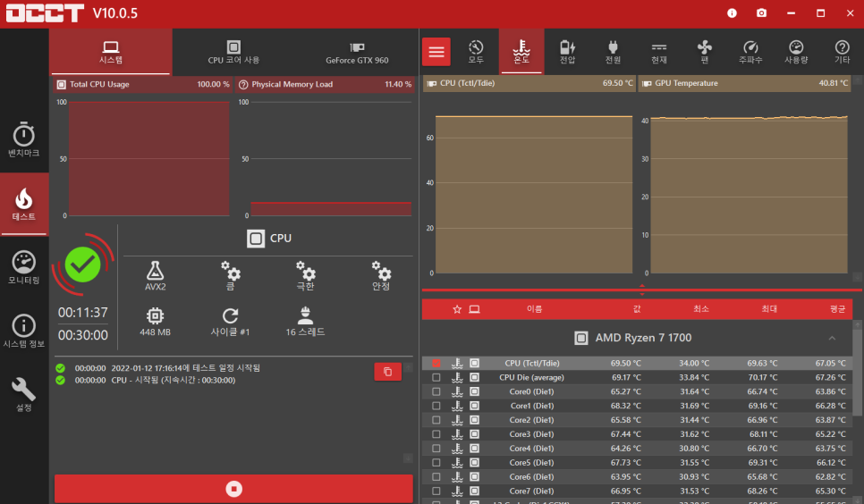Switch to fan sensors tab
The height and width of the screenshot is (504, 864).
[705, 52]
